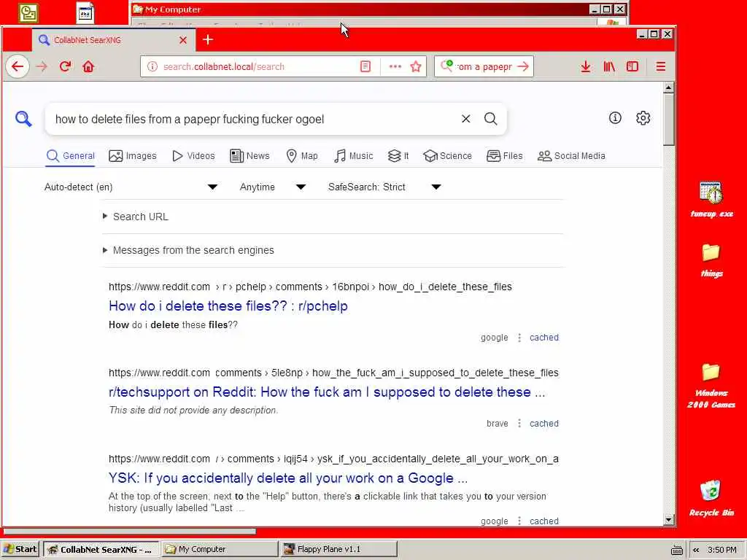Viewport: 747px width, 560px height.
Task: Open the hamburger application menu
Action: point(660,66)
